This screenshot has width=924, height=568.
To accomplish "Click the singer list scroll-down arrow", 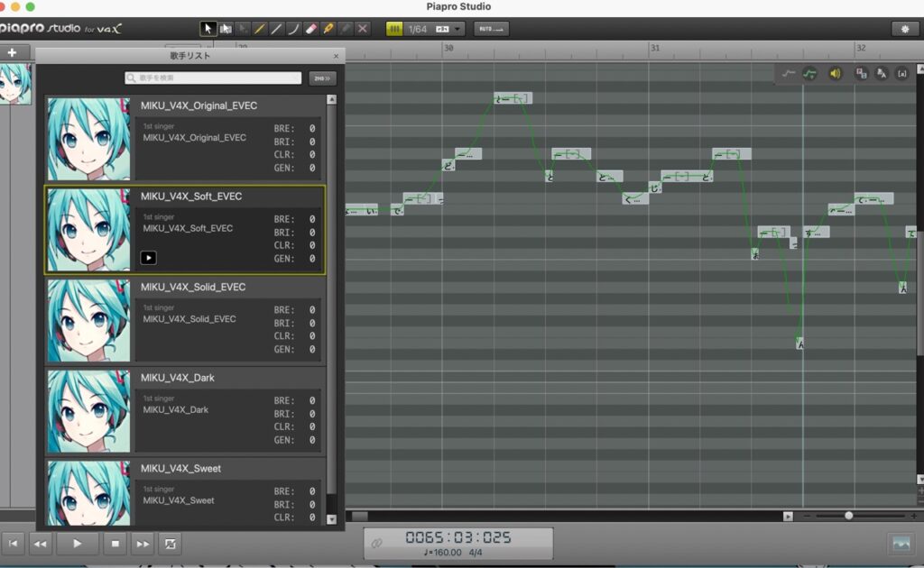I will click(x=332, y=519).
